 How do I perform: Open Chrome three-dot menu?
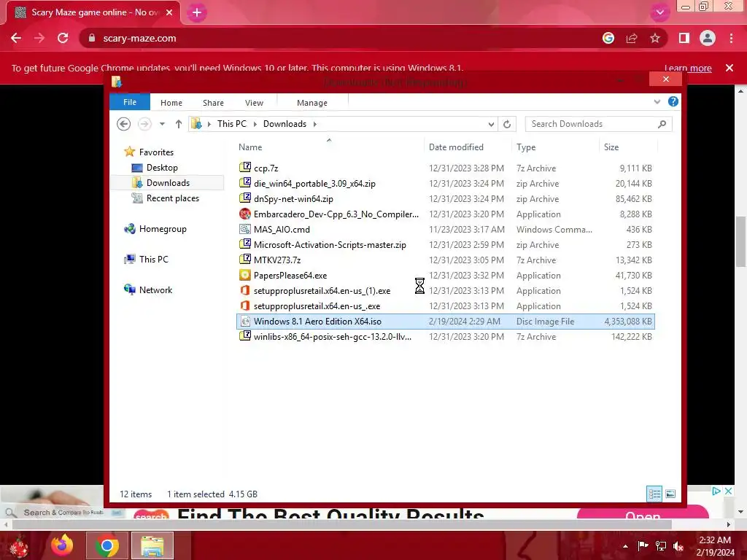pyautogui.click(x=731, y=38)
